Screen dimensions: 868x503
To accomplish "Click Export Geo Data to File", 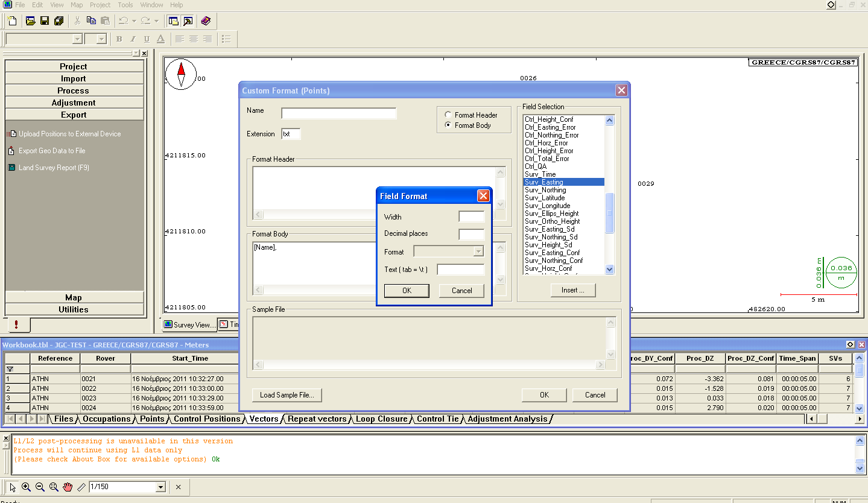I will [52, 151].
